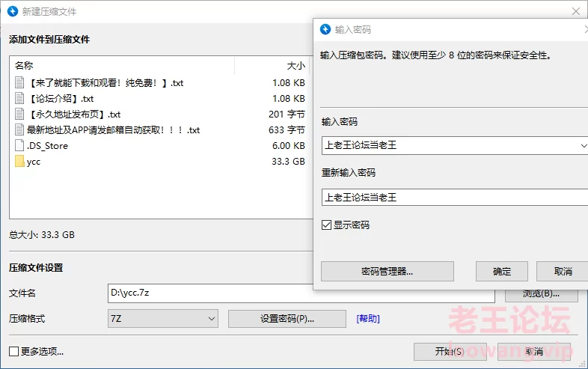The image size is (588, 369).
Task: Click the 文件名 field showing D:\ycc.7z
Action: (301, 293)
